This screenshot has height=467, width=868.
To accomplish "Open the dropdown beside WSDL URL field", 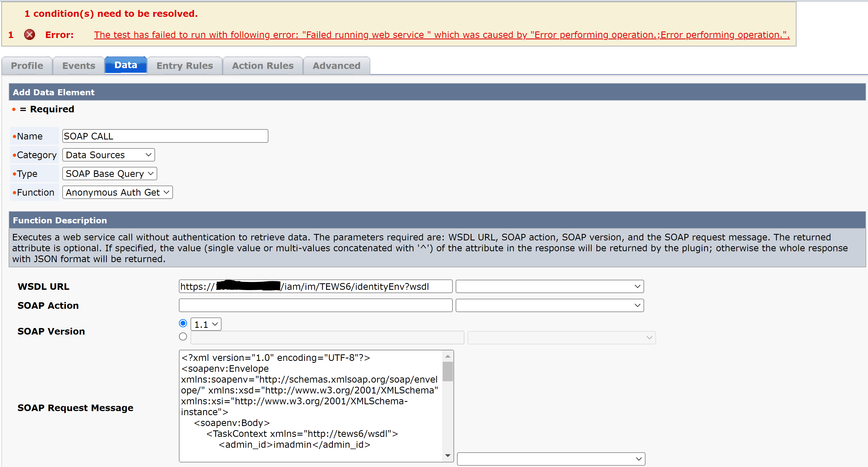I will coord(549,286).
